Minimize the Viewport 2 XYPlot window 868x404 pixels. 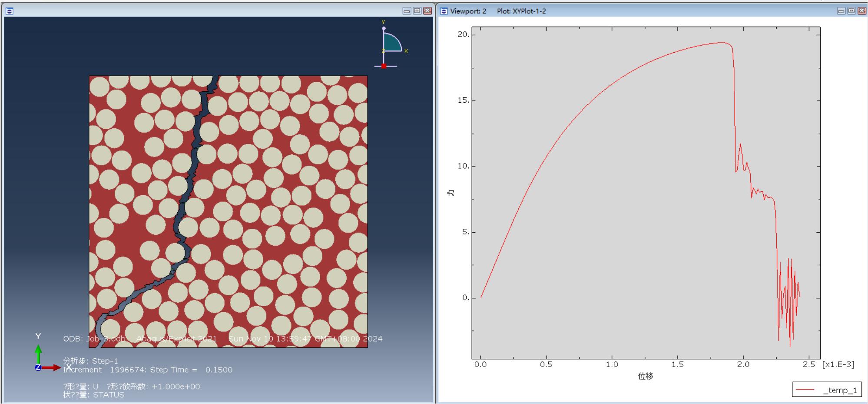pos(841,11)
